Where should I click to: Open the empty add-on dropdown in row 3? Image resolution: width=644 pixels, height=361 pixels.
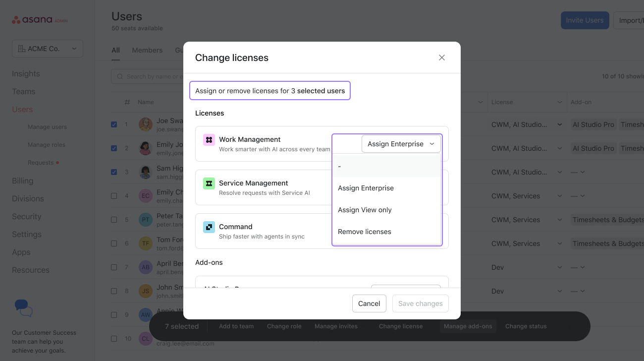pos(578,172)
